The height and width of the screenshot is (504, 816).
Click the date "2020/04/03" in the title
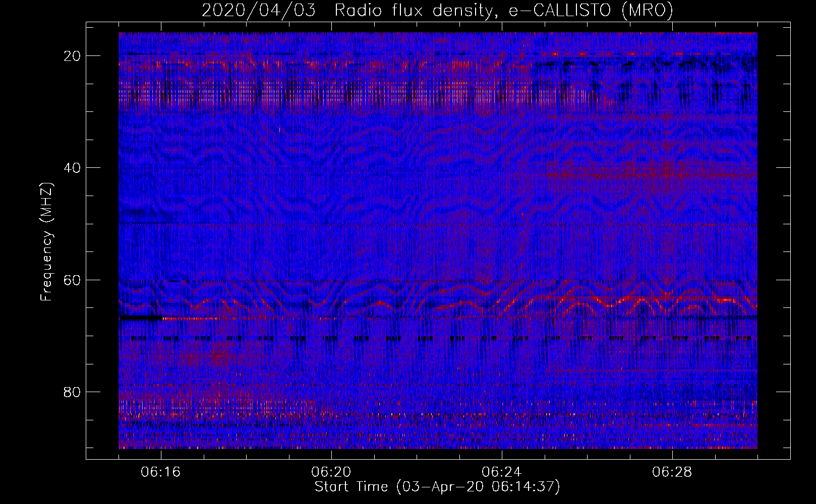pyautogui.click(x=259, y=10)
